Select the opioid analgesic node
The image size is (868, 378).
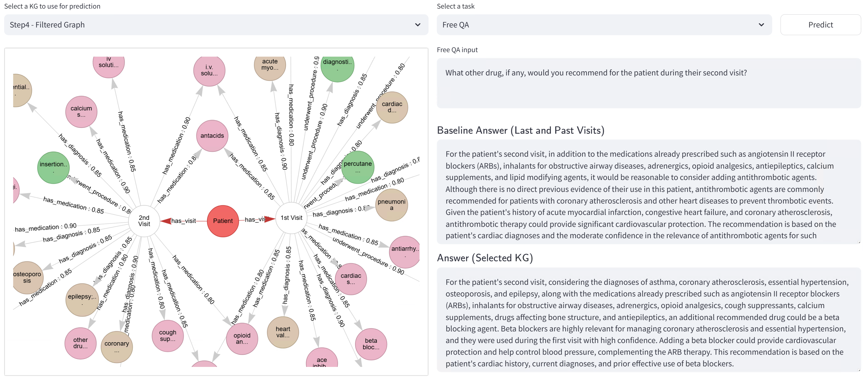click(x=242, y=338)
